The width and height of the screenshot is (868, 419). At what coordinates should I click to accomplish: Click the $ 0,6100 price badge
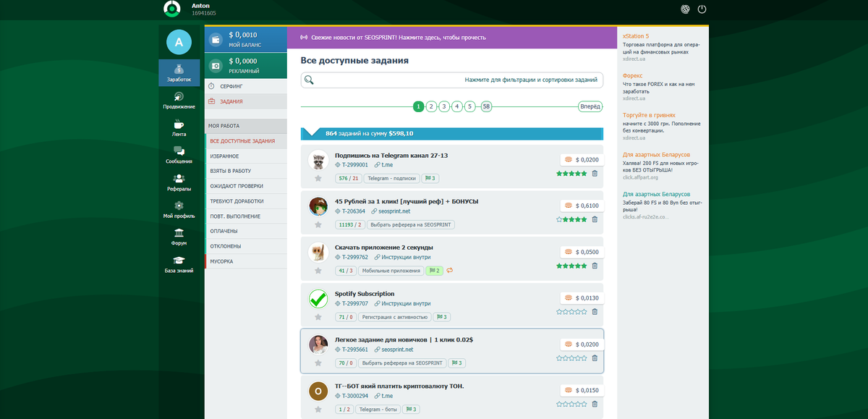582,206
